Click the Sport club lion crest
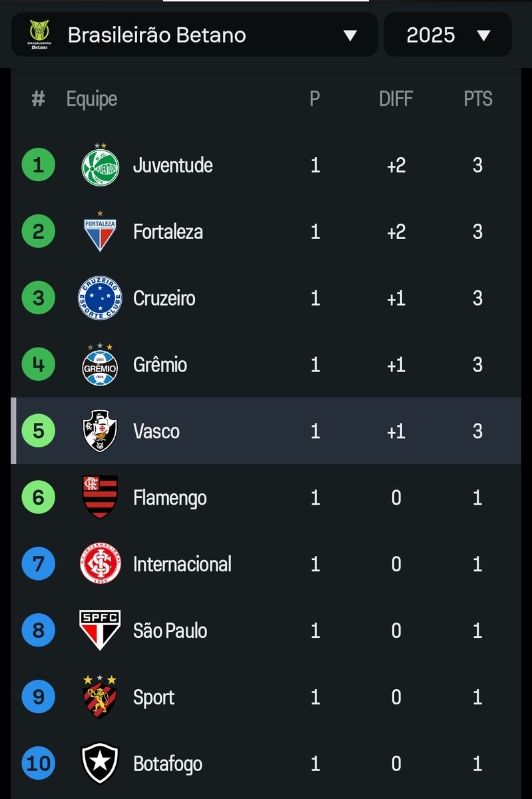 point(100,696)
